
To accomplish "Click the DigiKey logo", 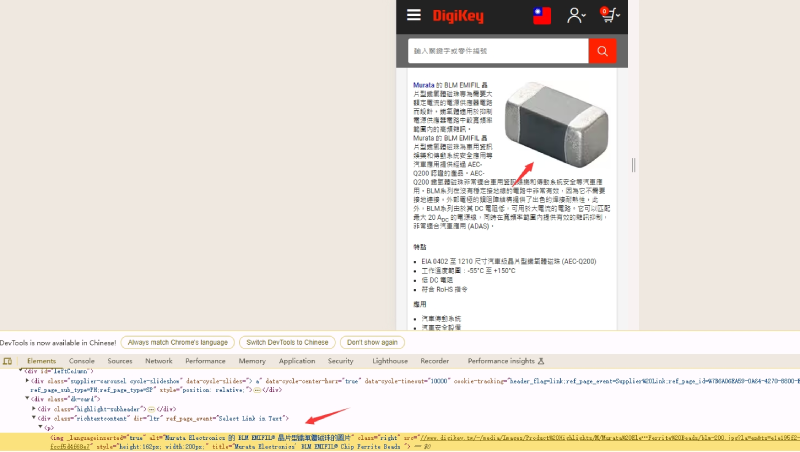I will pos(458,16).
